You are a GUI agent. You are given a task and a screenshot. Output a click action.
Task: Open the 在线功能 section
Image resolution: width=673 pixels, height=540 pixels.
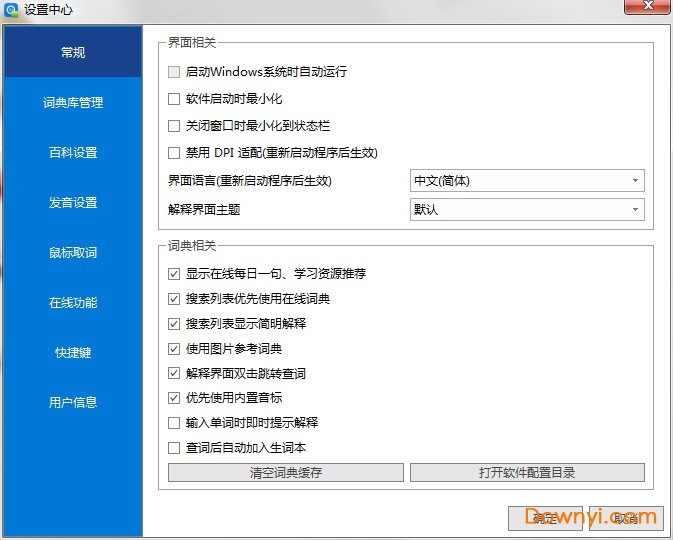tap(73, 302)
